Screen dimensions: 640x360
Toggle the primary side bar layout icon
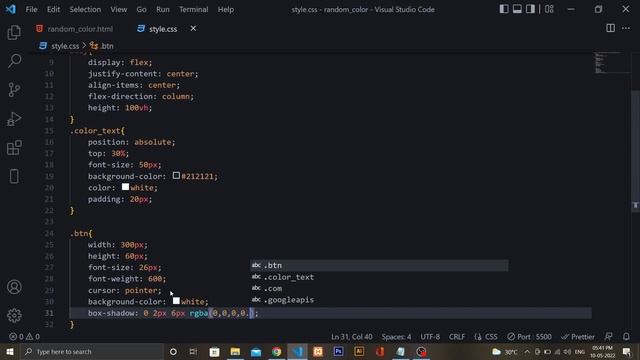coord(504,9)
